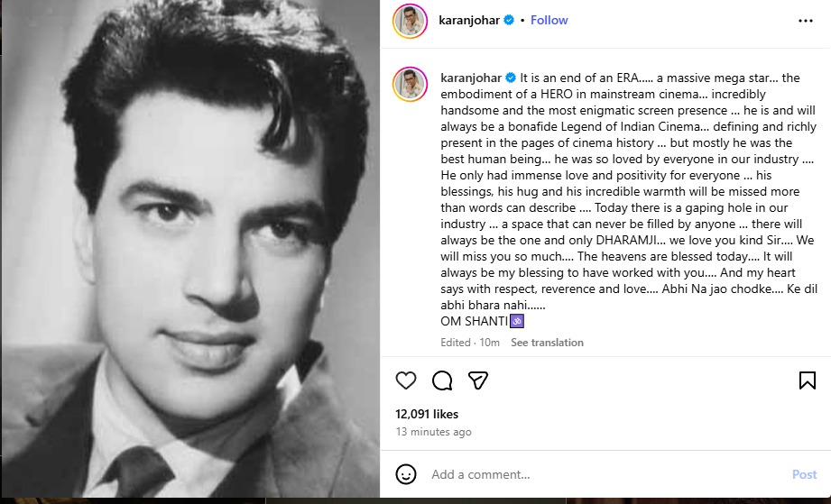Click the Edited 10m label
Image resolution: width=831 pixels, height=504 pixels.
(470, 343)
